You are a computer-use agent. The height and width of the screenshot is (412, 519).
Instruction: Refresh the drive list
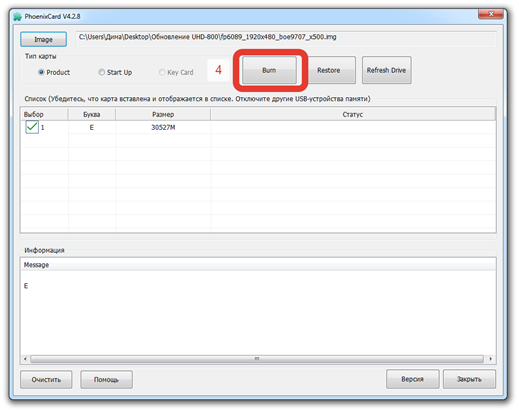[x=387, y=70]
